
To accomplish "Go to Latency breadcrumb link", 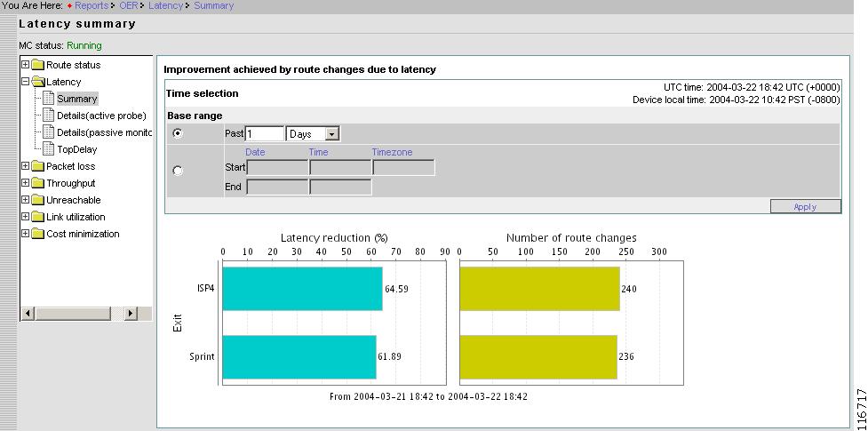I will 165,5.
